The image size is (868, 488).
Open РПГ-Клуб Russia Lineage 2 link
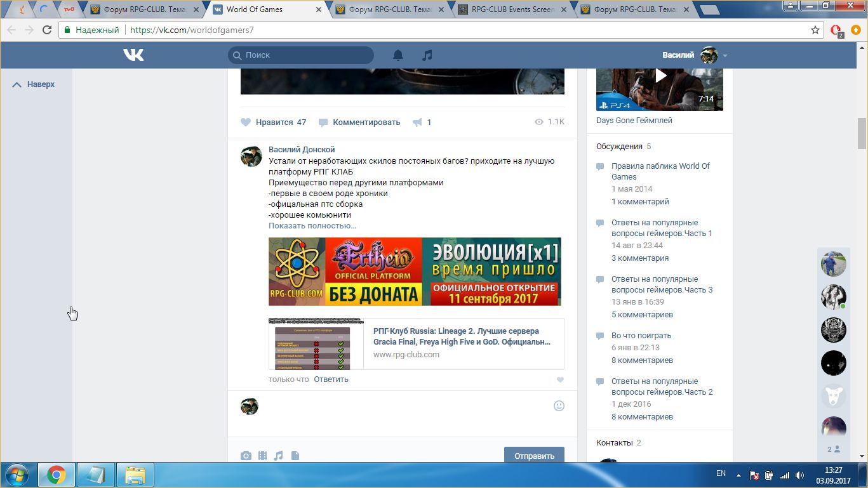pos(462,336)
